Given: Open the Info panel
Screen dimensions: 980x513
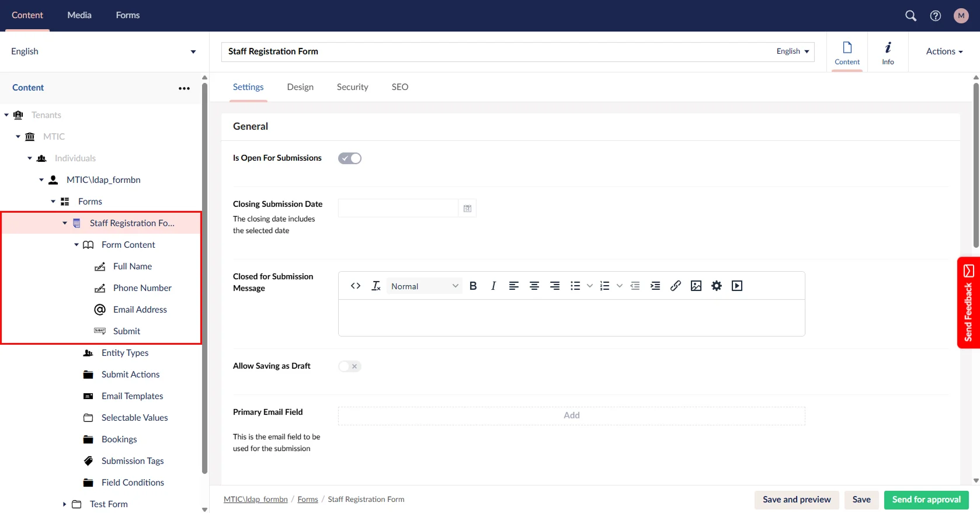Looking at the screenshot, I should point(888,52).
